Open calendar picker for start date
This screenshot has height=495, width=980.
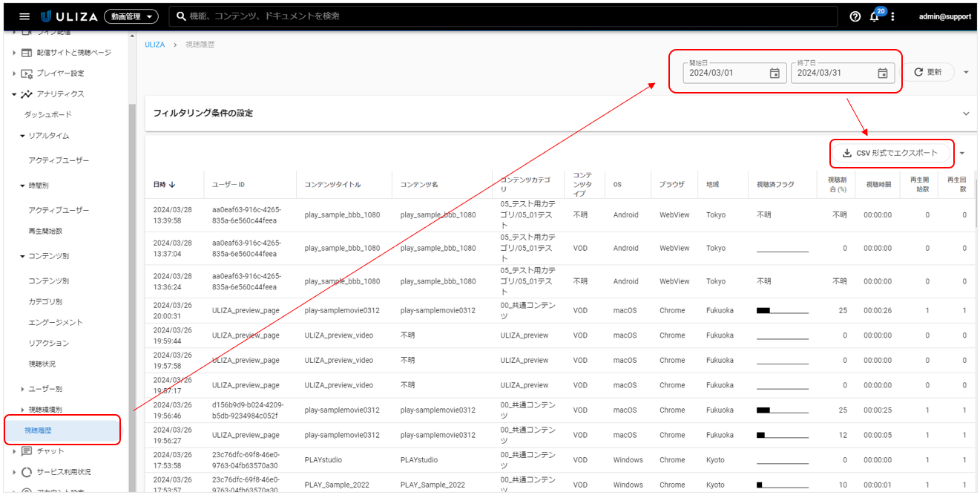(x=775, y=73)
